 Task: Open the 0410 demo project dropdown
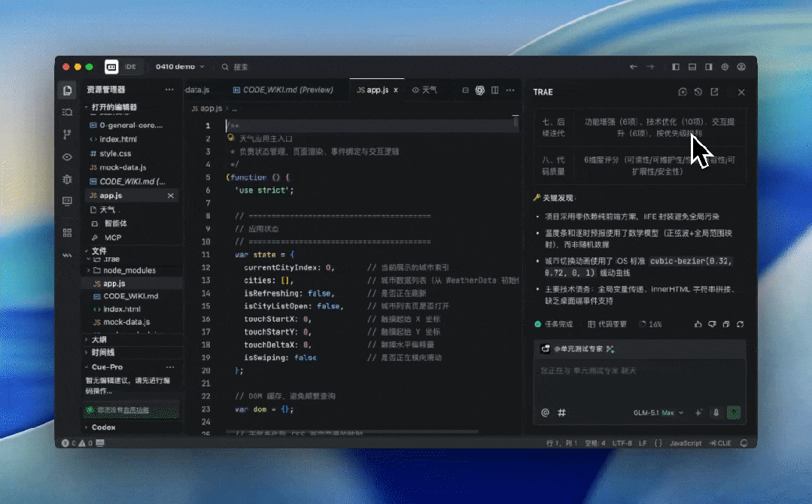pyautogui.click(x=180, y=67)
